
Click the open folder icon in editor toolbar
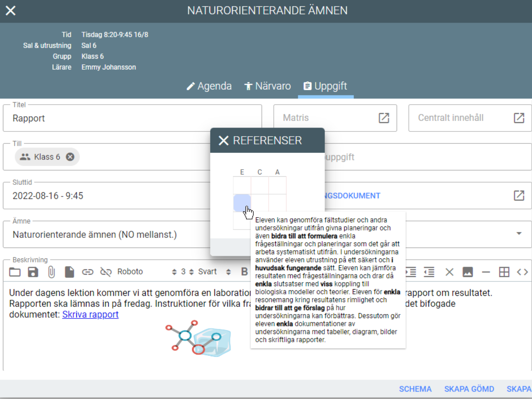coord(15,272)
